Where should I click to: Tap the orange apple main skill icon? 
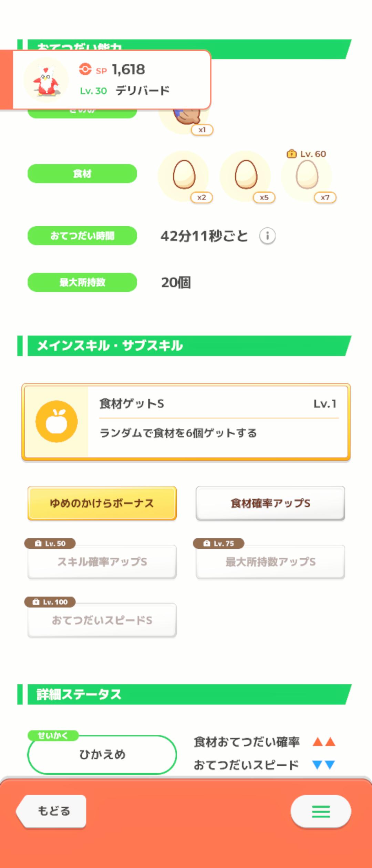pos(56,421)
